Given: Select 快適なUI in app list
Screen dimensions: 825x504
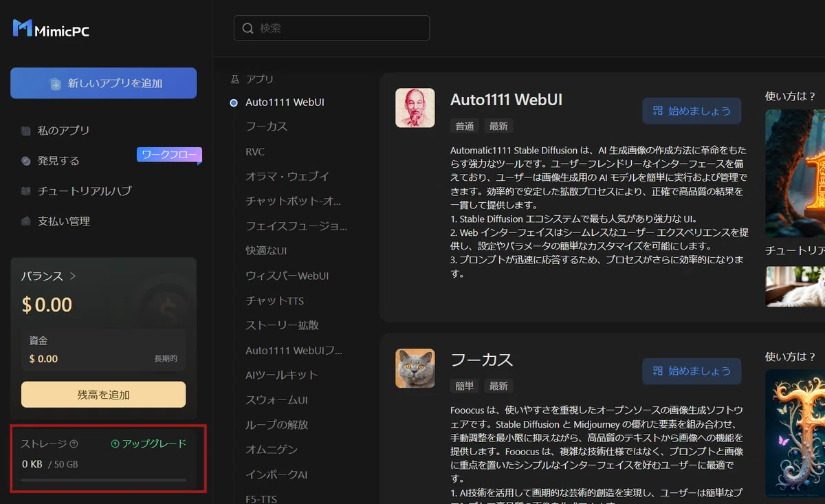Looking at the screenshot, I should click(266, 250).
